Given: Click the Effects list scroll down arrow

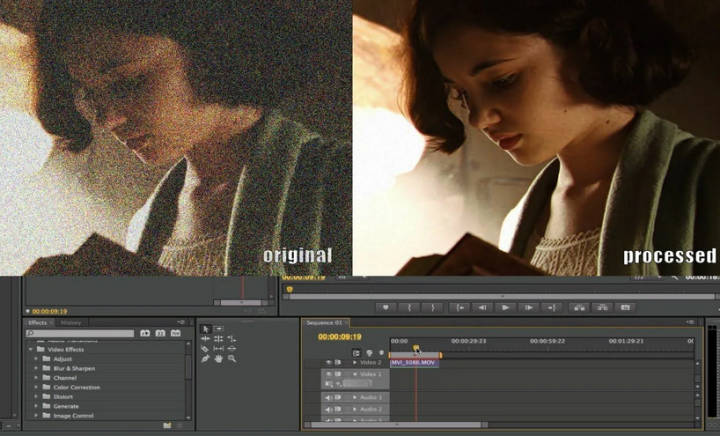Looking at the screenshot, I should pyautogui.click(x=188, y=417).
